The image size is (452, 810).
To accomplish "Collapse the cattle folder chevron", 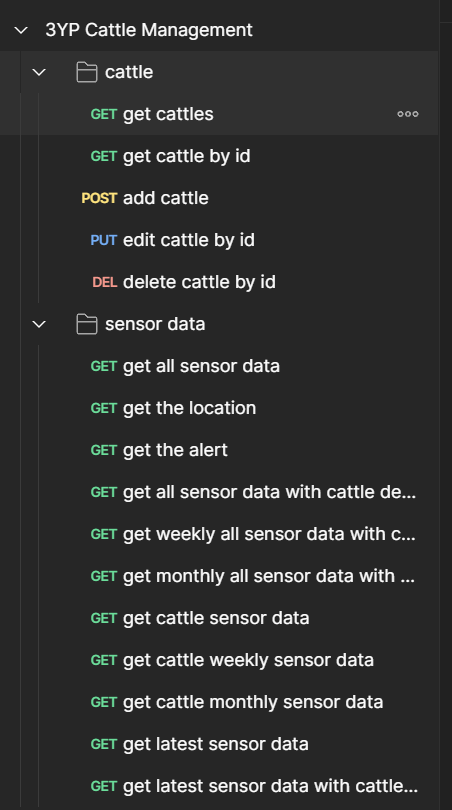I will (x=39, y=72).
